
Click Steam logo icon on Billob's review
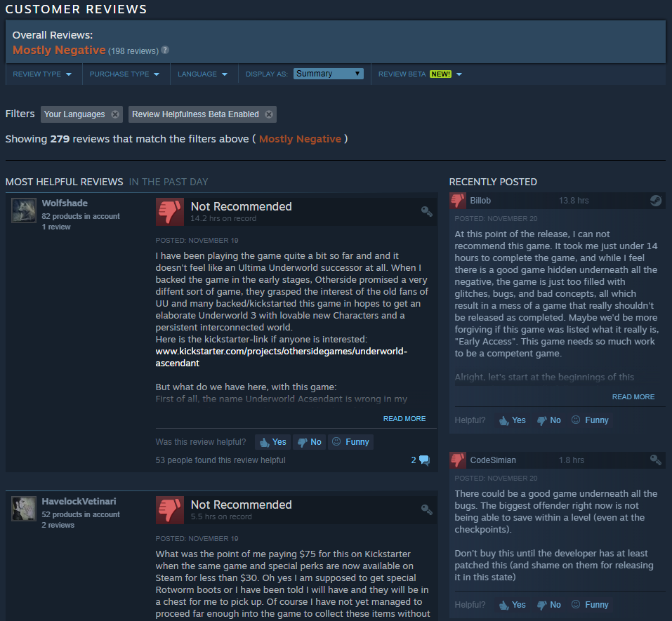coord(656,201)
